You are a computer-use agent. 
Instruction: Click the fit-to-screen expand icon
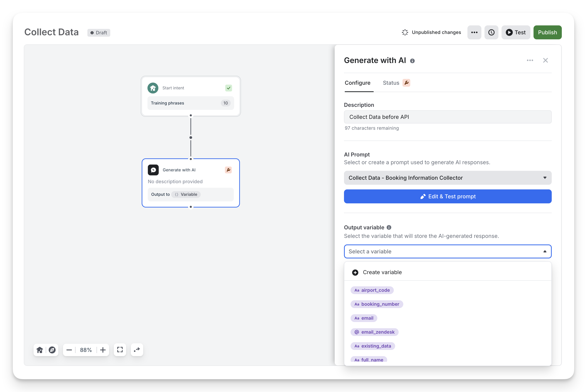(120, 350)
